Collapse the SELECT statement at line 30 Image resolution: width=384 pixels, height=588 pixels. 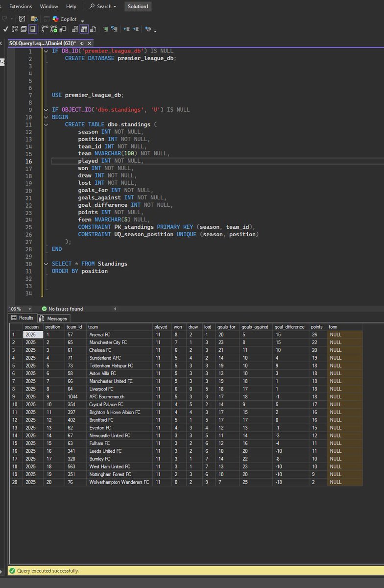[47, 264]
